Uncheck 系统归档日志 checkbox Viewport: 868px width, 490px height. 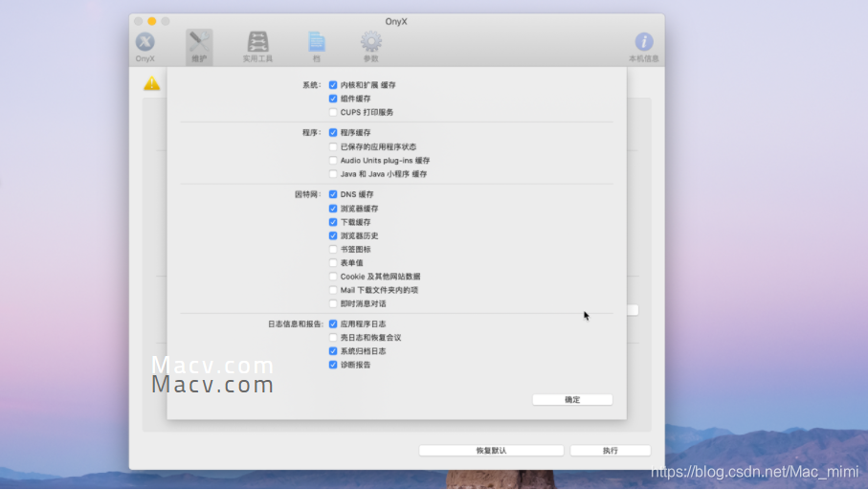333,351
